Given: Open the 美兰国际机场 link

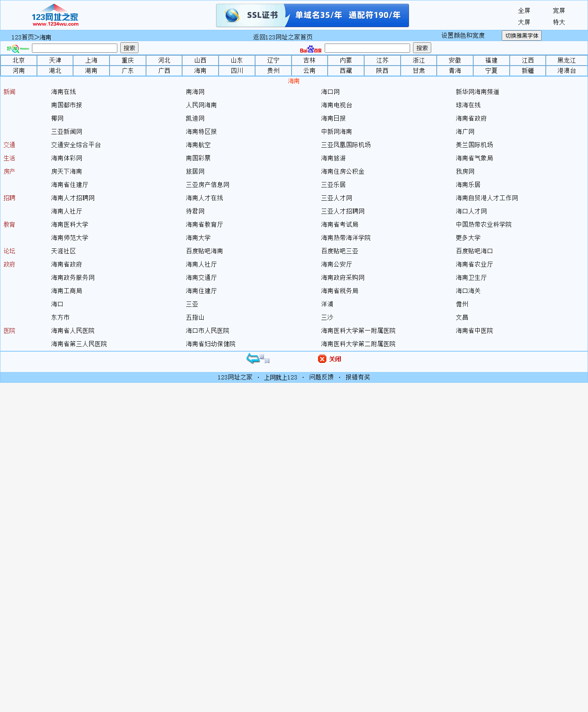Looking at the screenshot, I should pyautogui.click(x=474, y=145).
